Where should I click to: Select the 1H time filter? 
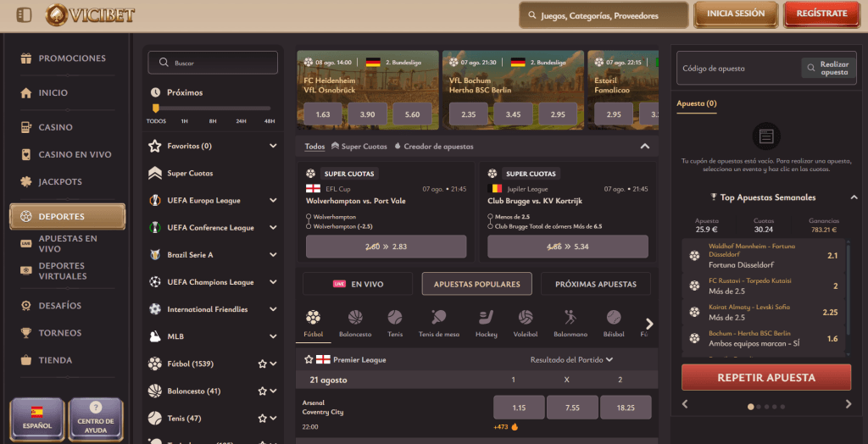pyautogui.click(x=184, y=121)
